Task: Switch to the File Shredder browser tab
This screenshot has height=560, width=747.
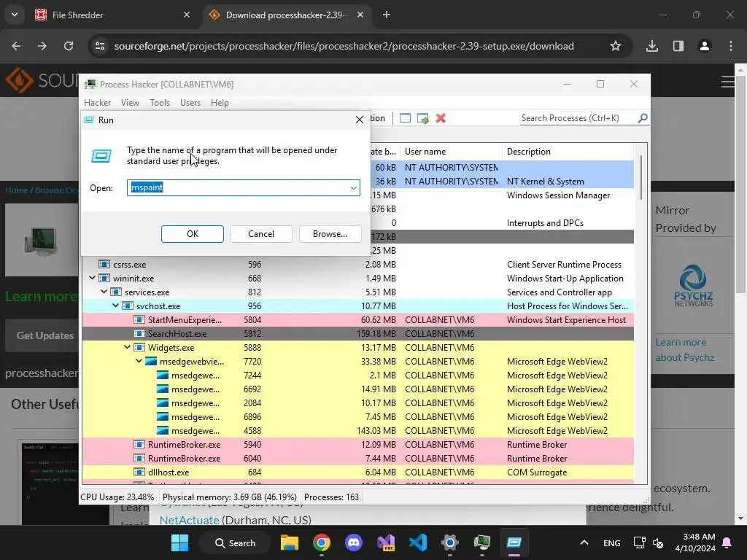Action: (112, 15)
